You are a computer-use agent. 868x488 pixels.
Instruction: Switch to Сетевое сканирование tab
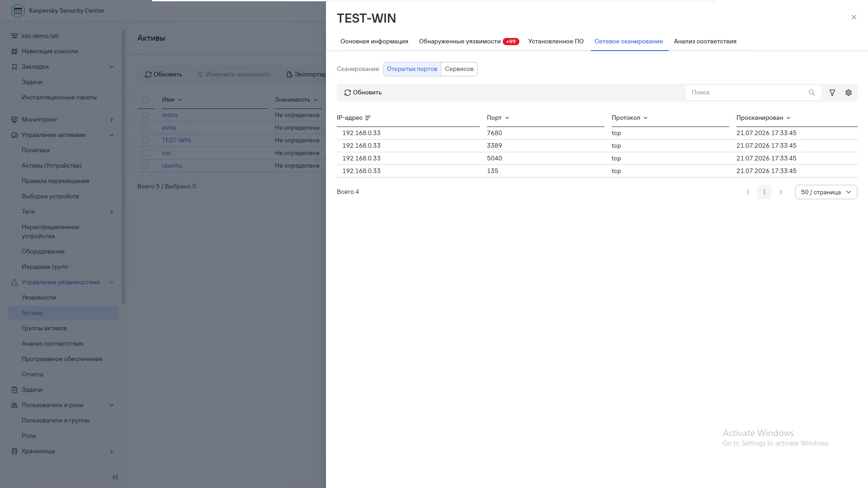click(x=629, y=42)
